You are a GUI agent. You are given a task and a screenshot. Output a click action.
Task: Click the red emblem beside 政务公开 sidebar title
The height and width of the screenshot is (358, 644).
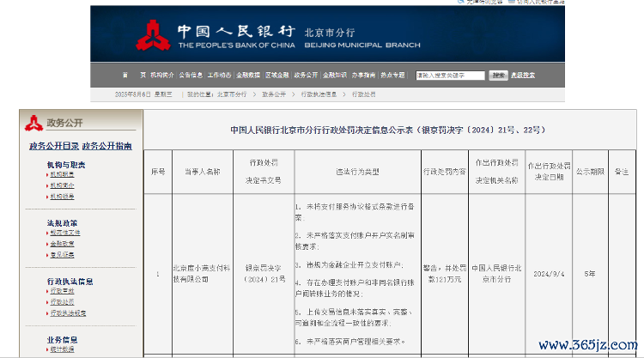[33, 122]
